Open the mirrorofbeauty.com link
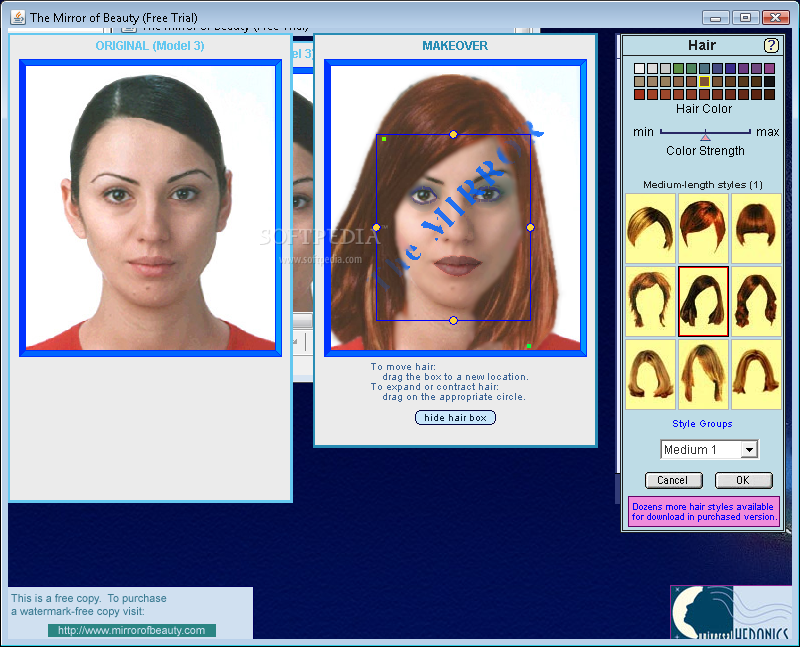Image resolution: width=800 pixels, height=647 pixels. coord(132,630)
